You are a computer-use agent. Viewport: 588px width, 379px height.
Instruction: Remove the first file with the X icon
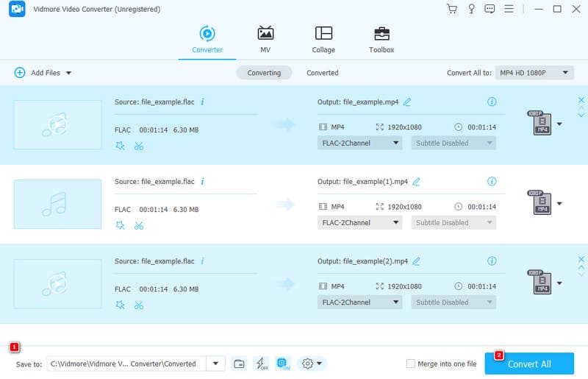(581, 100)
